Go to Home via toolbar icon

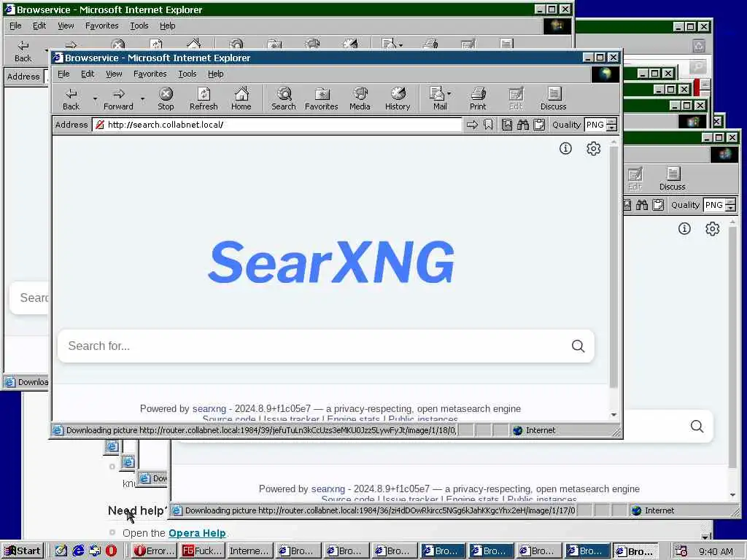[x=241, y=98]
